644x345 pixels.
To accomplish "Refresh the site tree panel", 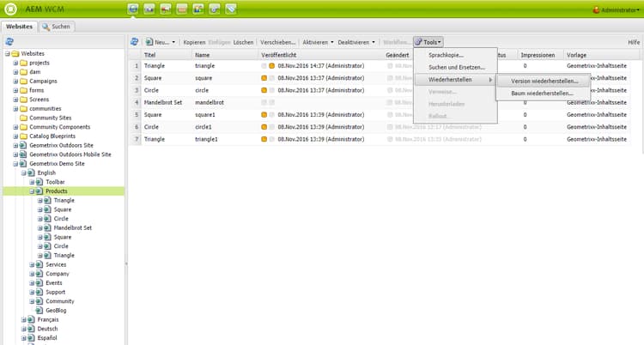I will point(9,41).
